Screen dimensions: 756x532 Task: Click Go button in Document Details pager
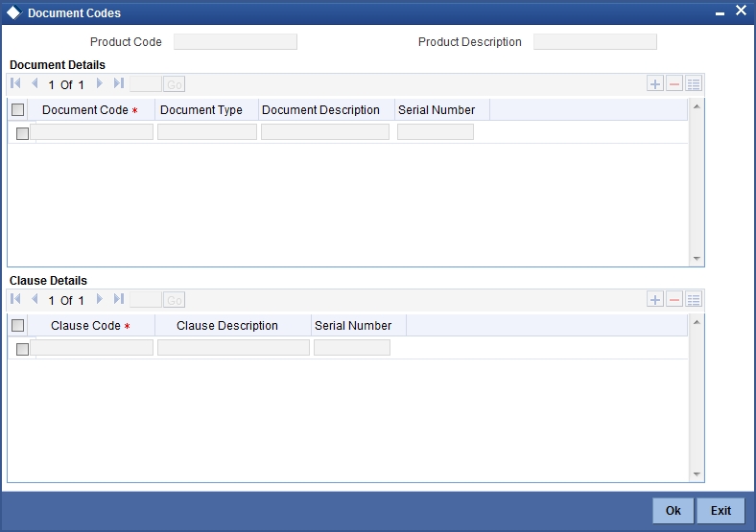click(174, 84)
